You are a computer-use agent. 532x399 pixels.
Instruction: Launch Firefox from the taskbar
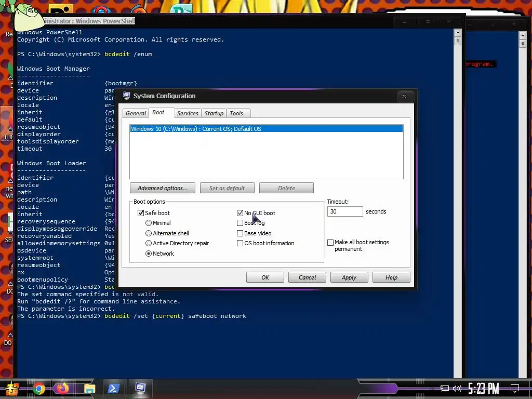click(x=62, y=389)
